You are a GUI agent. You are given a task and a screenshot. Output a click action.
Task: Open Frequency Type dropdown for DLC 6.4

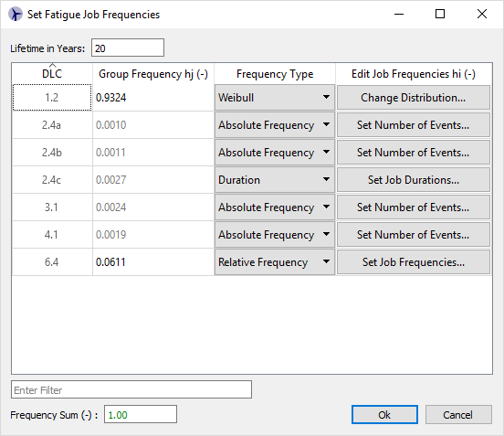pos(275,262)
